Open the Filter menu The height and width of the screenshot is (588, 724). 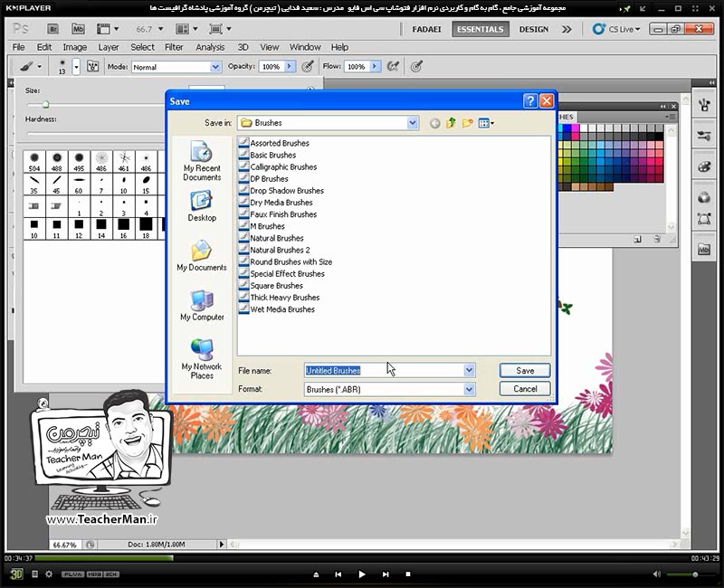174,47
